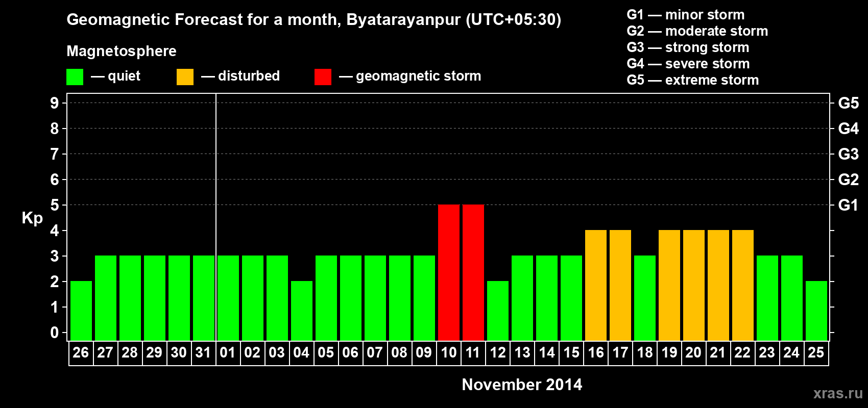Click the green quiet bar for day 04
The height and width of the screenshot is (408, 868).
pyautogui.click(x=302, y=311)
